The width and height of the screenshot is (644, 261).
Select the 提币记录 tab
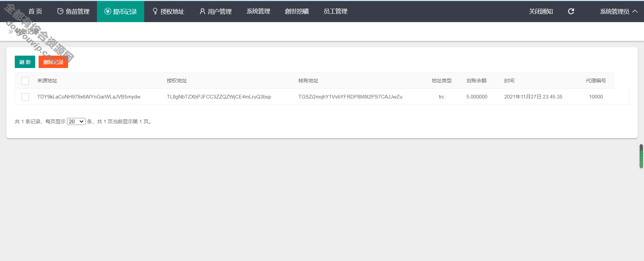click(x=120, y=11)
